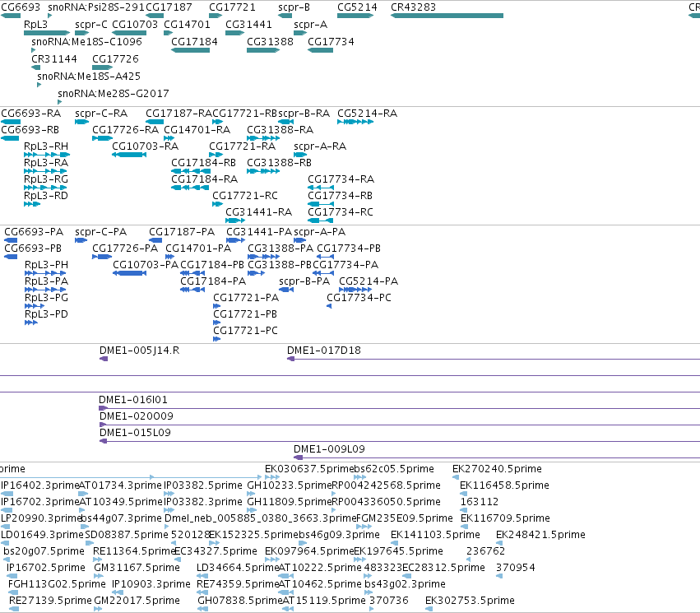
Task: Choose EST LD34664.5prime
Action: tap(201, 576)
